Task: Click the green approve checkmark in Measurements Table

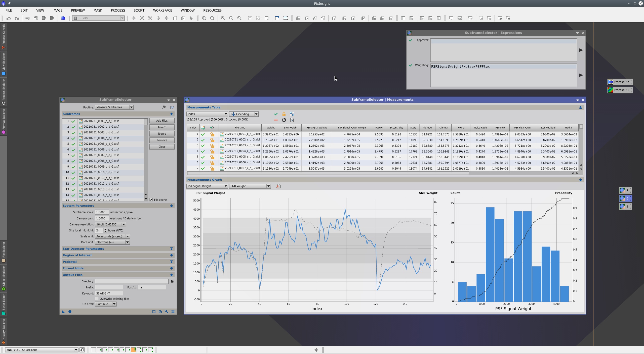Action: pos(276,114)
